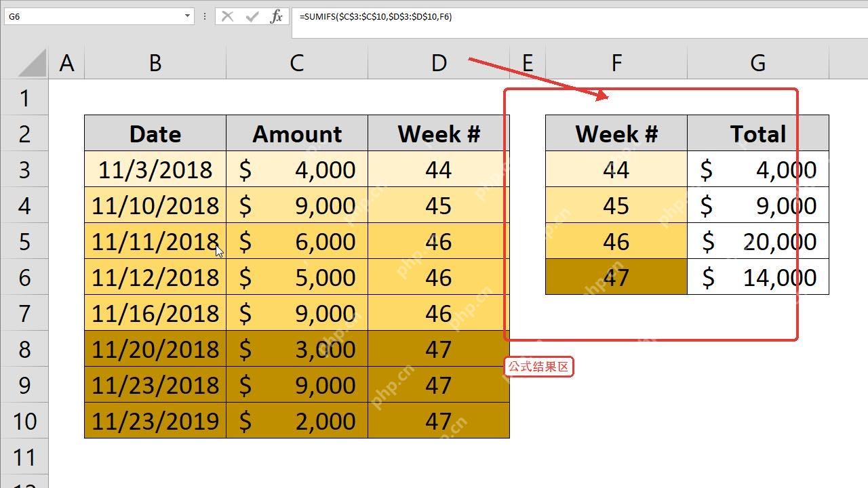
Task: Select week cell 44 in column D
Action: pyautogui.click(x=439, y=169)
